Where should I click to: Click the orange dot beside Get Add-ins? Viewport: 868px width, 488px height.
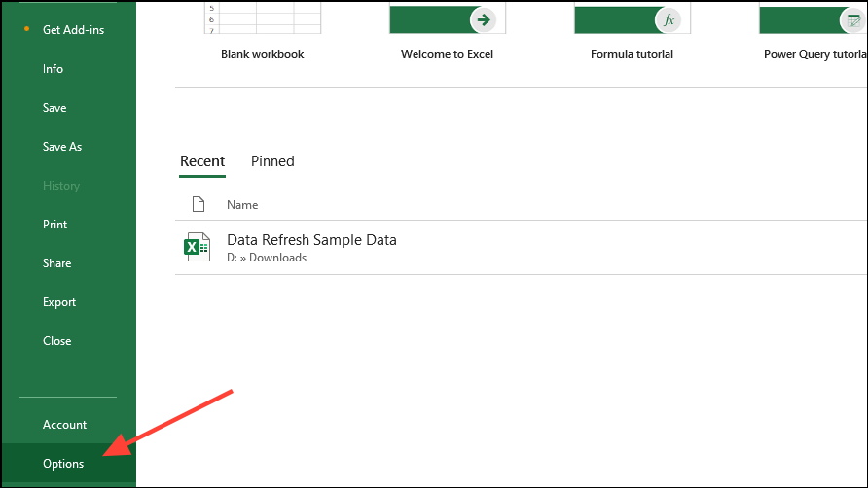[26, 29]
